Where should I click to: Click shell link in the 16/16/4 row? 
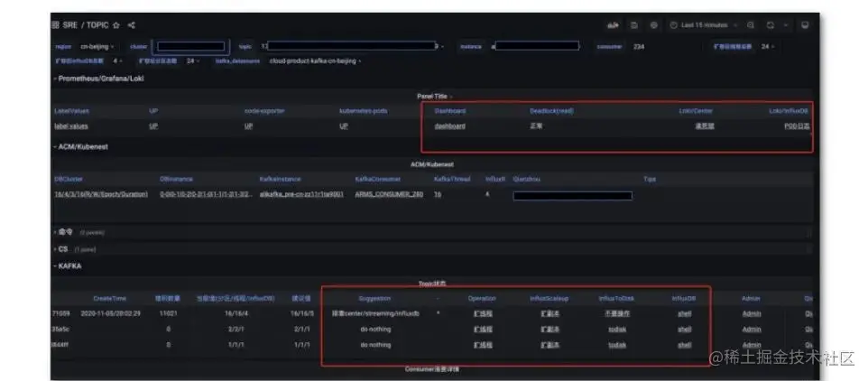(x=685, y=313)
